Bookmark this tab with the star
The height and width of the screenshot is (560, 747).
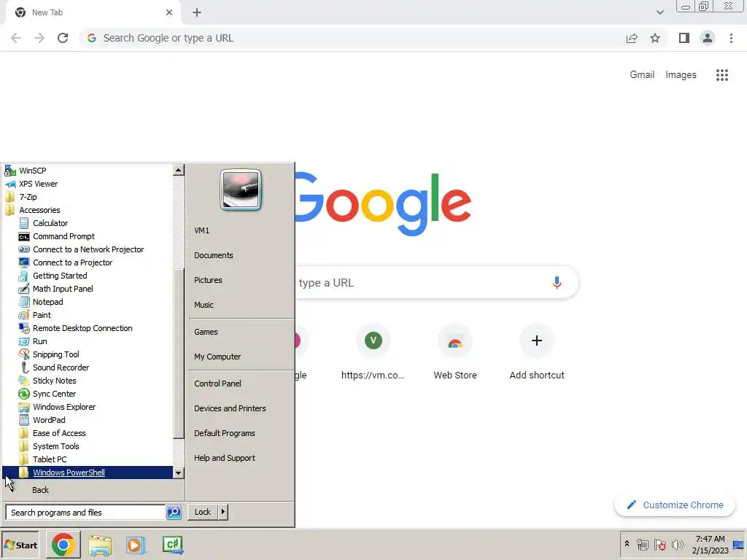655,38
